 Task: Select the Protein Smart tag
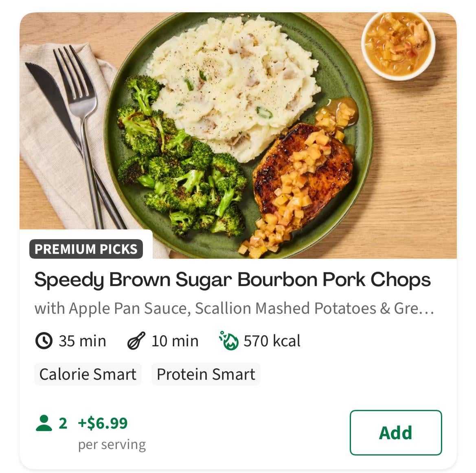(206, 374)
